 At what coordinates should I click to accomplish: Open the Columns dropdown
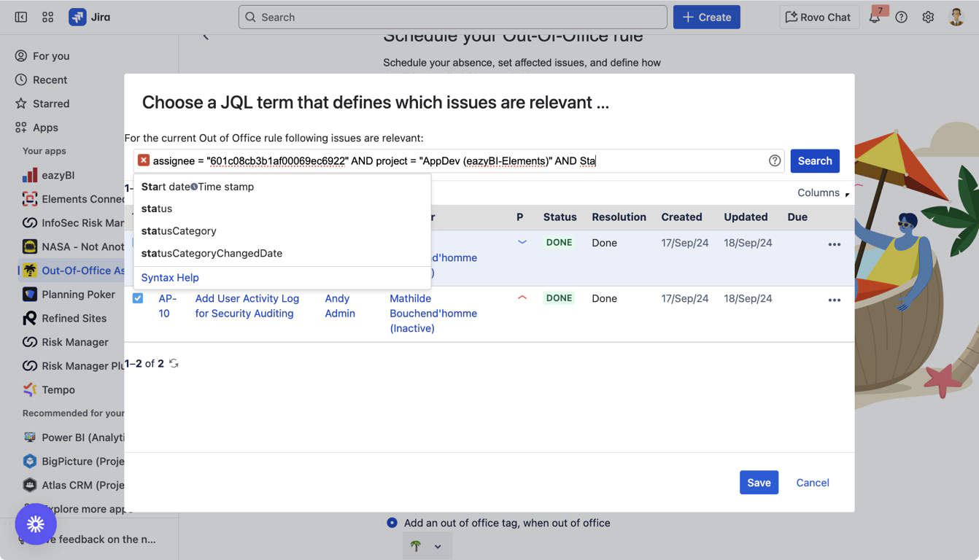822,193
